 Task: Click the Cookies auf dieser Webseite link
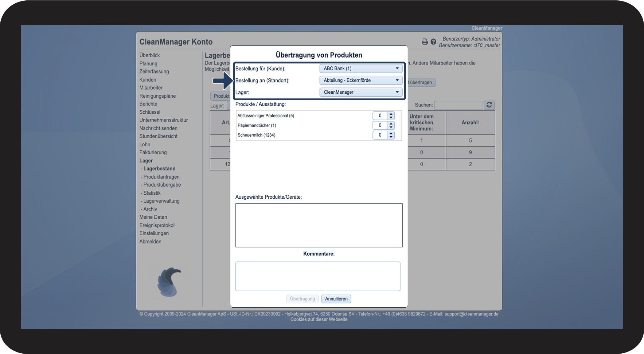coord(319,320)
